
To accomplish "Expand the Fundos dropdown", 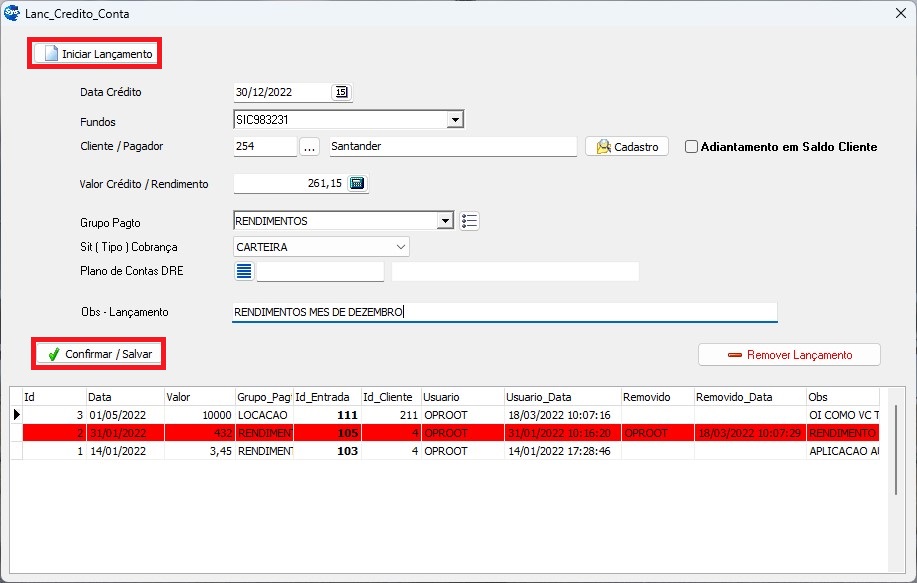I will [x=455, y=120].
